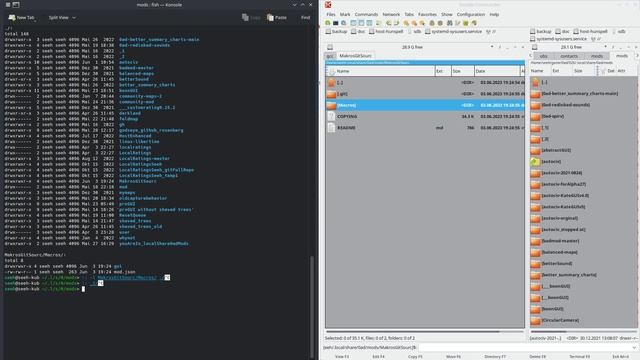The width and height of the screenshot is (640, 360).
Task: Click Find button in Konsole toolbar
Action: pos(305,18)
